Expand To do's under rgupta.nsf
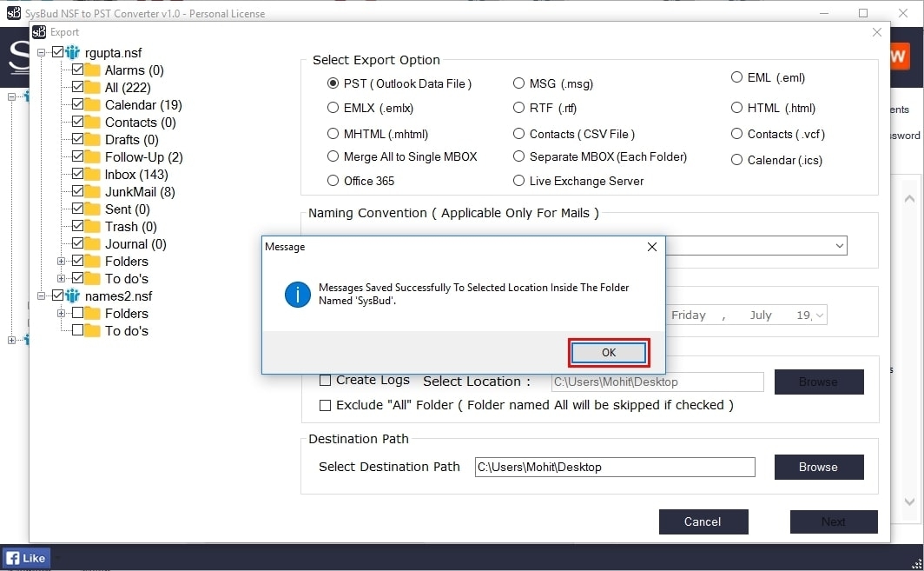The height and width of the screenshot is (571, 924). [x=61, y=278]
